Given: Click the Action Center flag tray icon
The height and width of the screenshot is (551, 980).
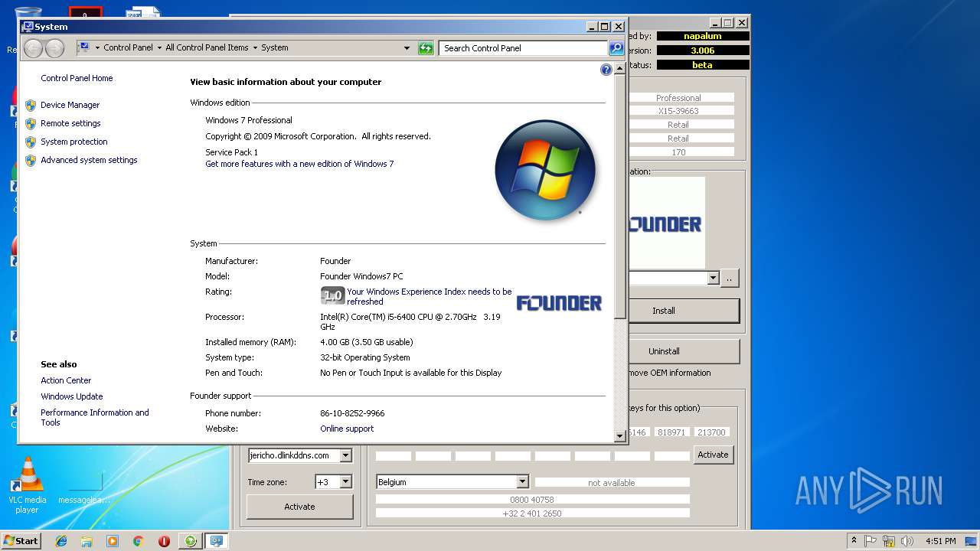Looking at the screenshot, I should point(871,541).
